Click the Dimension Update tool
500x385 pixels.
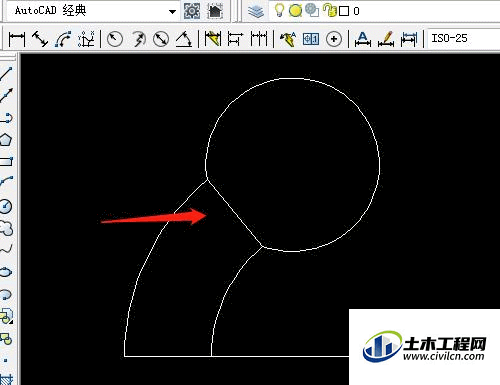(x=409, y=39)
